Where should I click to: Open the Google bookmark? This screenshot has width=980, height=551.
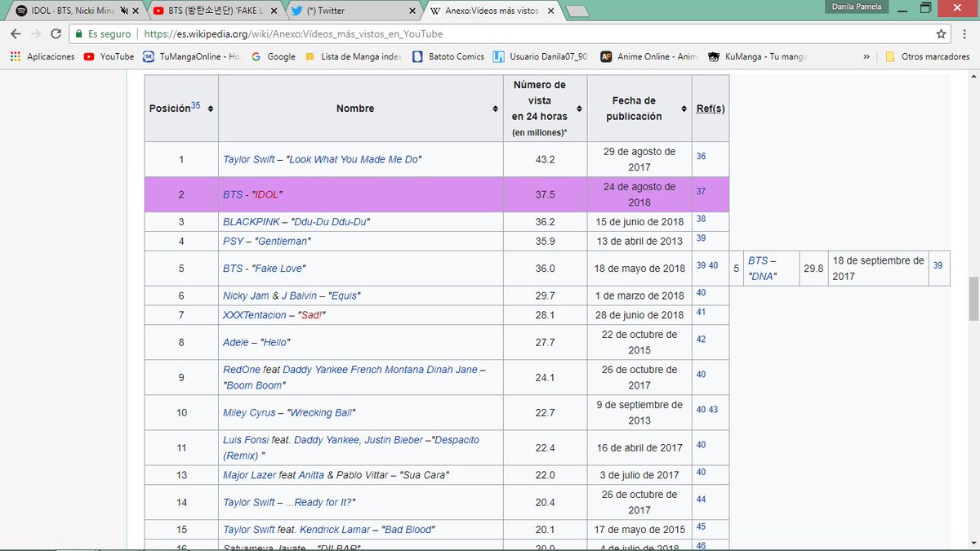pos(273,56)
